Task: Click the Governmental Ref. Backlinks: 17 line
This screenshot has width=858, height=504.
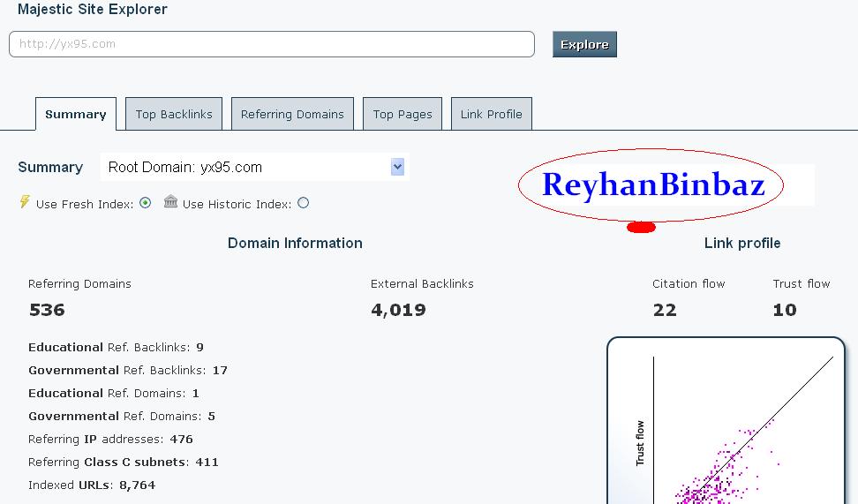Action: coord(128,370)
